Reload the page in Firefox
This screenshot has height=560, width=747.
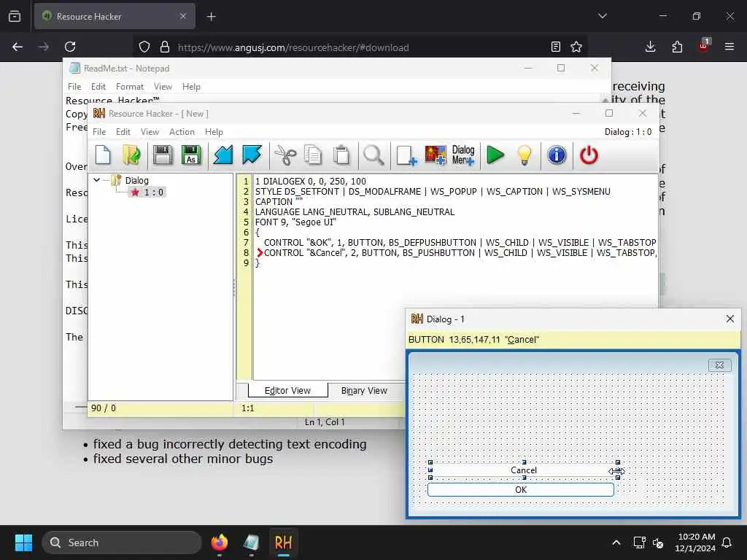[x=70, y=47]
